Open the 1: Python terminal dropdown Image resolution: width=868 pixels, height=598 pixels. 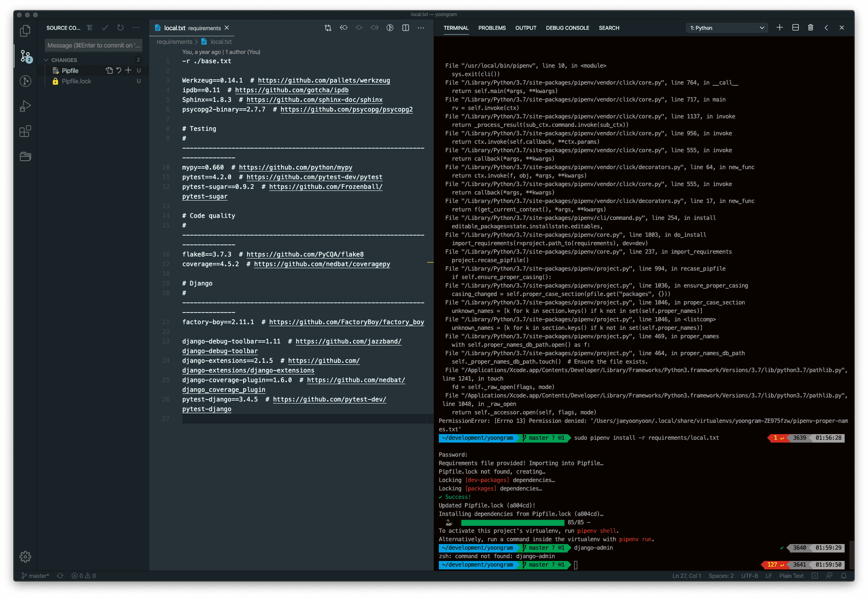coord(727,28)
